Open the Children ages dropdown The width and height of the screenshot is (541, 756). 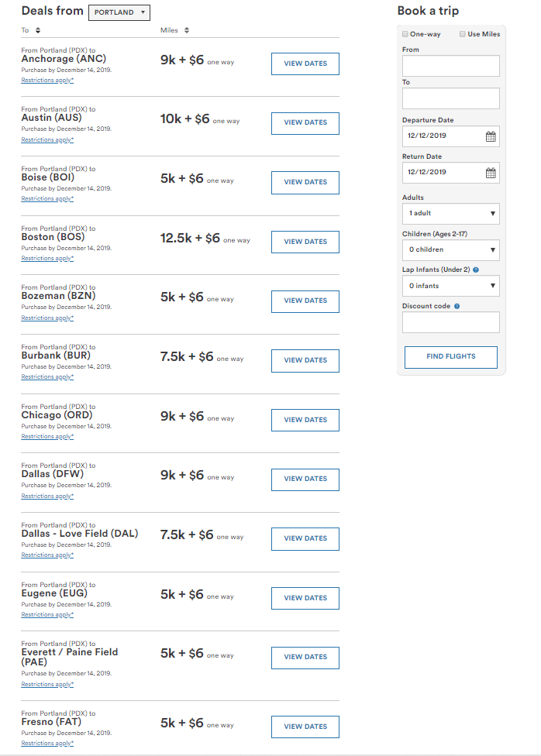coord(450,249)
